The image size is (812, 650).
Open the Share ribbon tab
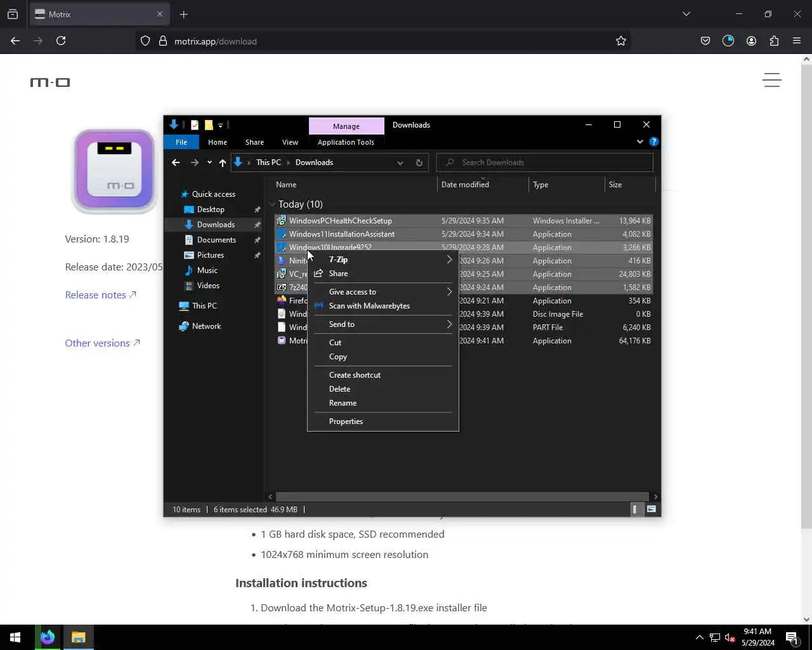(x=254, y=142)
